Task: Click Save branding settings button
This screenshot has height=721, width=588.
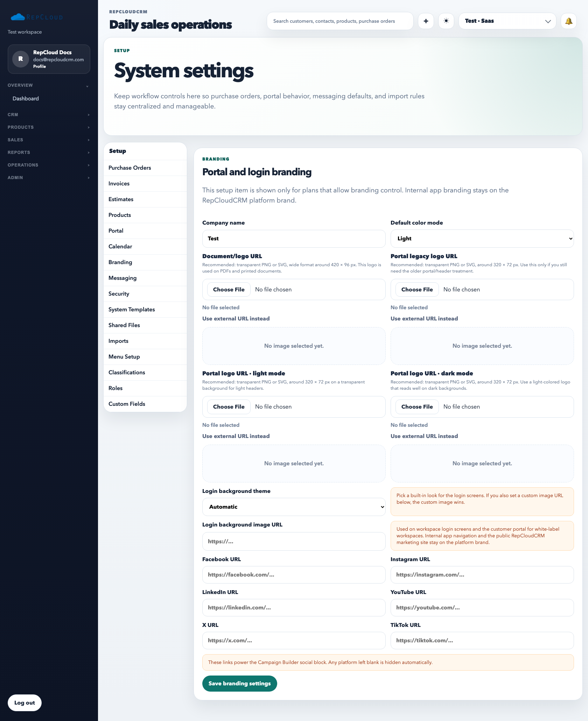Action: (x=240, y=684)
